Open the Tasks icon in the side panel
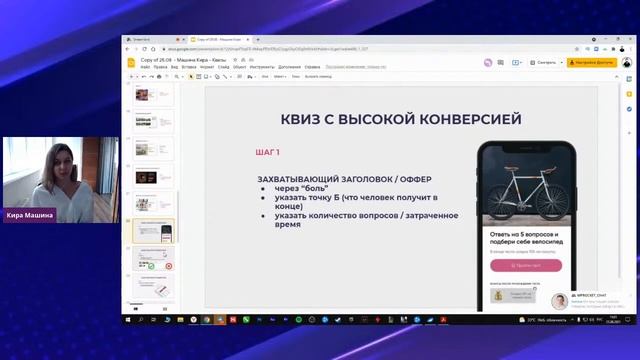The image size is (640, 360). 629,109
